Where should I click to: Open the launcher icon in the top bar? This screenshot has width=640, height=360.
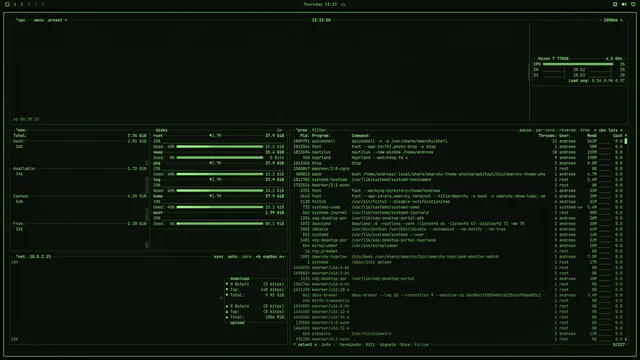(x=7, y=4)
